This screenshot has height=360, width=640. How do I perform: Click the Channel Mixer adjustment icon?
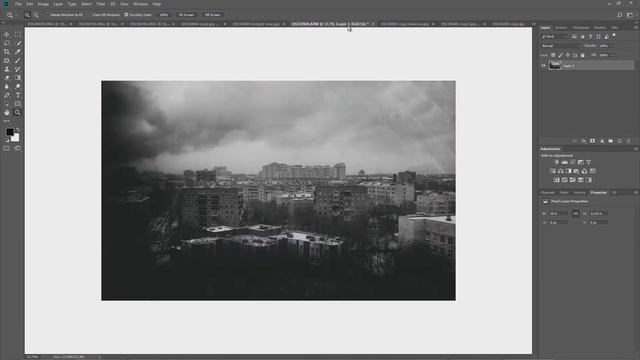(584, 171)
